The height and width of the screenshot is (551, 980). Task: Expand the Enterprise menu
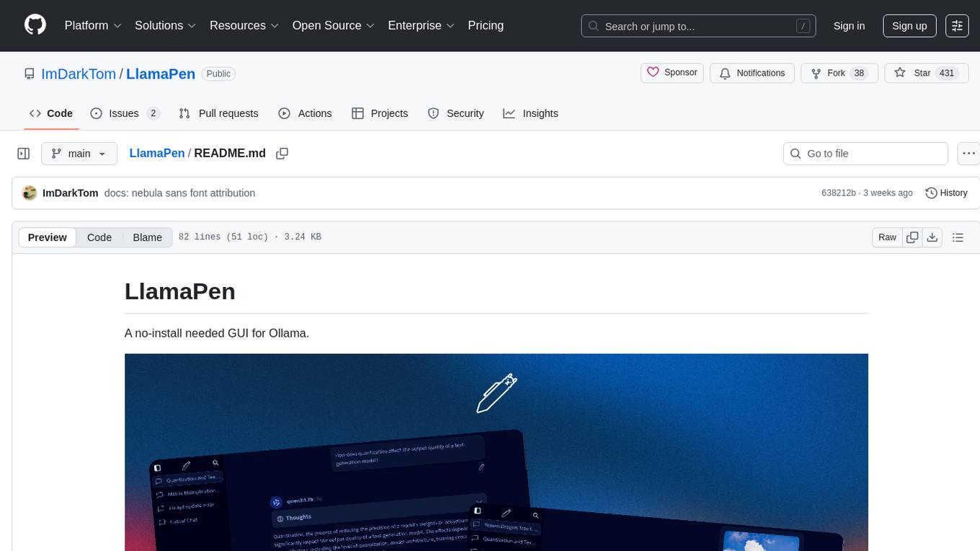pyautogui.click(x=422, y=25)
